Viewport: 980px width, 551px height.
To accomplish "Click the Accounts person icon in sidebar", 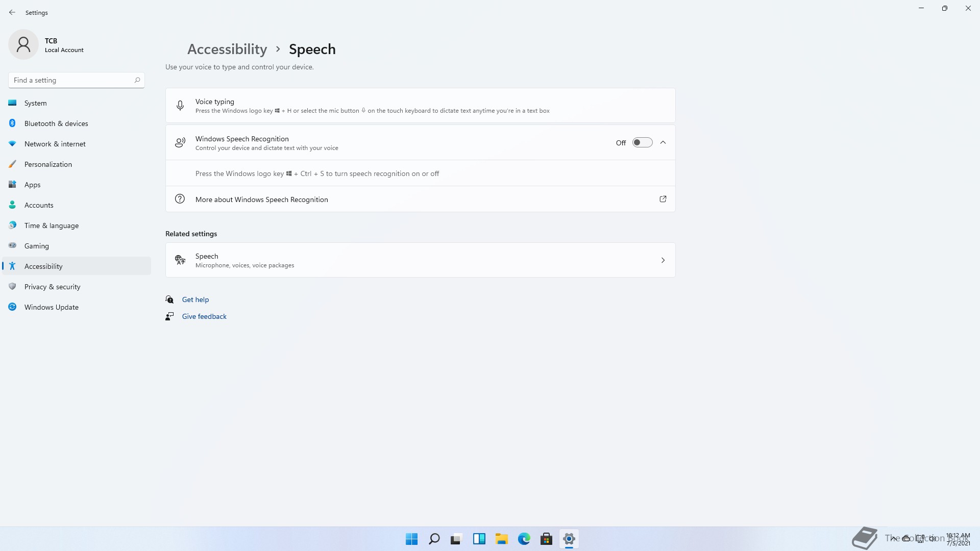I will pyautogui.click(x=12, y=205).
